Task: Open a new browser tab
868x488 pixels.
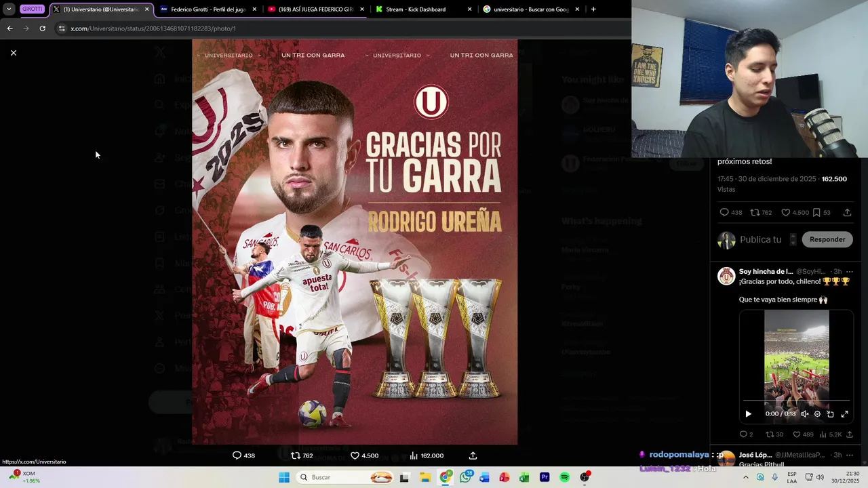Action: (593, 9)
